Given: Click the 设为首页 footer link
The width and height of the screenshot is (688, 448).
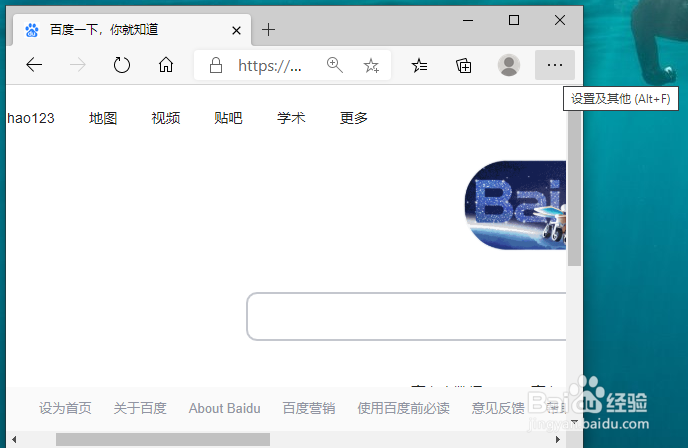Looking at the screenshot, I should tap(65, 408).
